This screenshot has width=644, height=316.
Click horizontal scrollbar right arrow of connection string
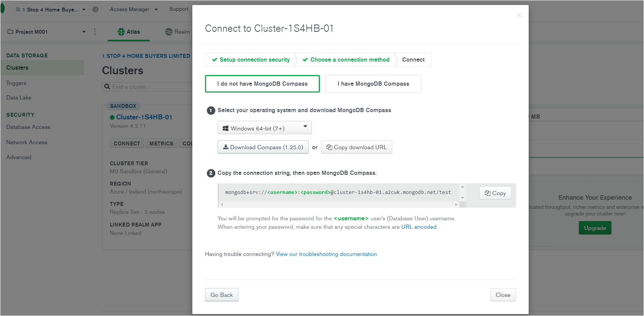[456, 205]
